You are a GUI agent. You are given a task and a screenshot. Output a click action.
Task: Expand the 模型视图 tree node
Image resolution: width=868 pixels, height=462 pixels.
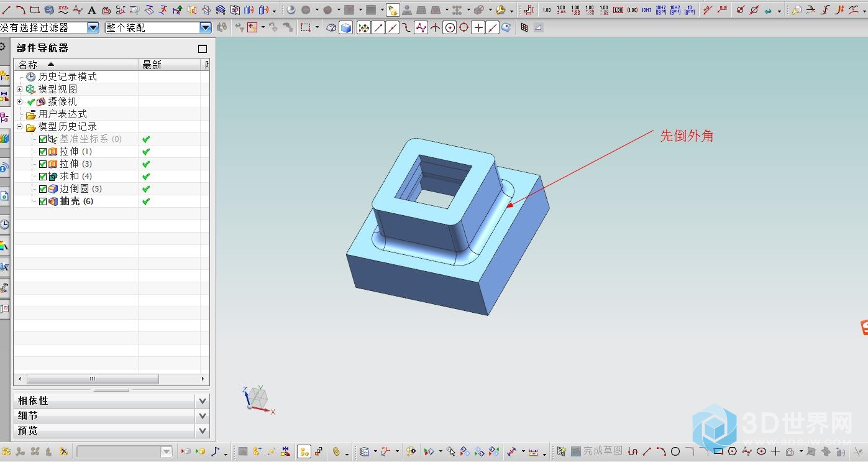coord(20,90)
